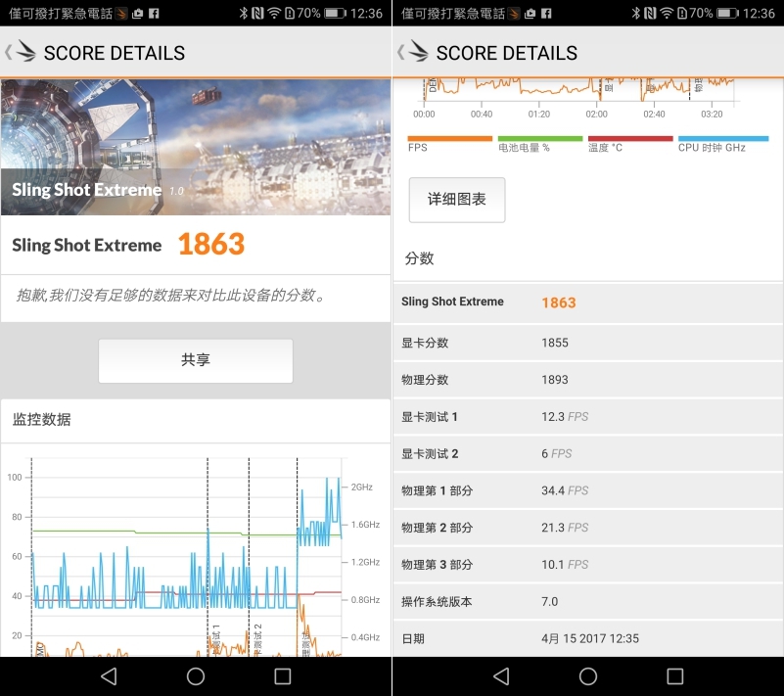Tap the Sling Shot Extreme banner image
The width and height of the screenshot is (784, 696).
coord(196,148)
